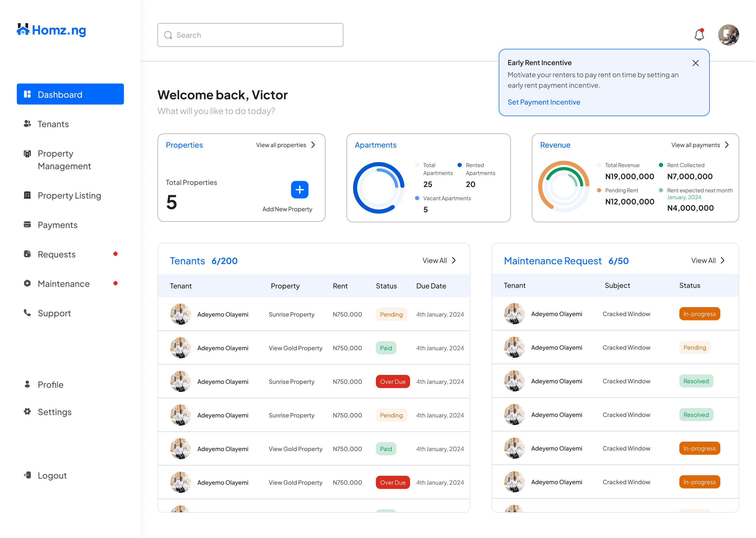
Task: Click the Requests red notification dot
Action: (x=115, y=254)
